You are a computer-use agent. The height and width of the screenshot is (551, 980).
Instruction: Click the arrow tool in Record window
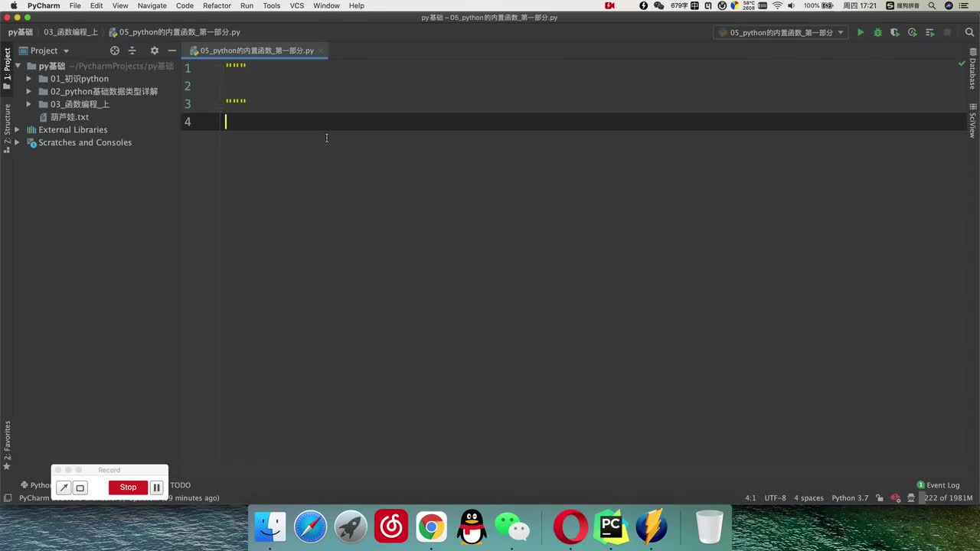64,487
